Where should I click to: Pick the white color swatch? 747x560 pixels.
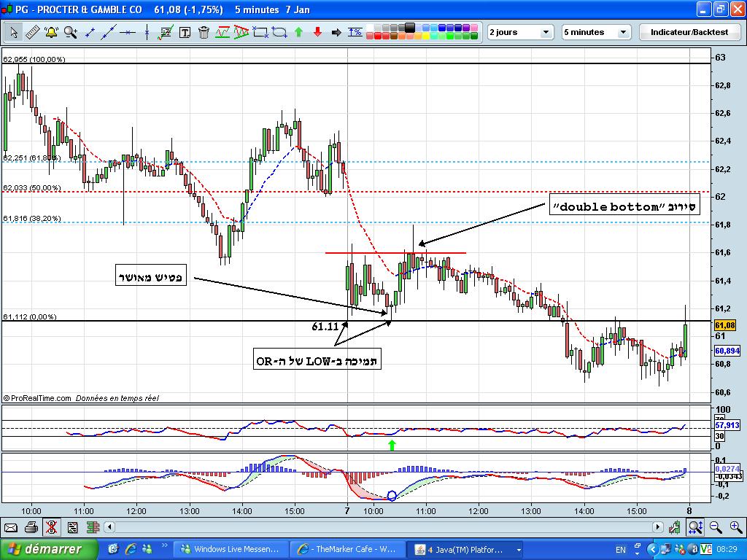click(x=370, y=28)
